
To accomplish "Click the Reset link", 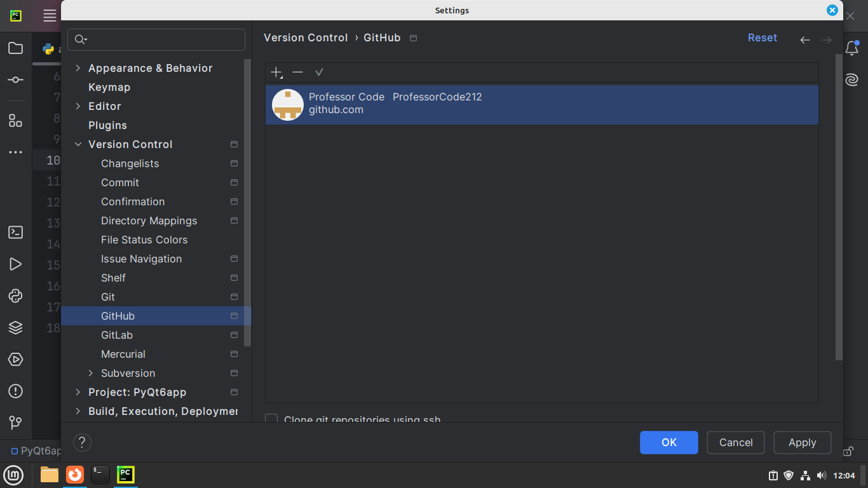I will pos(763,38).
